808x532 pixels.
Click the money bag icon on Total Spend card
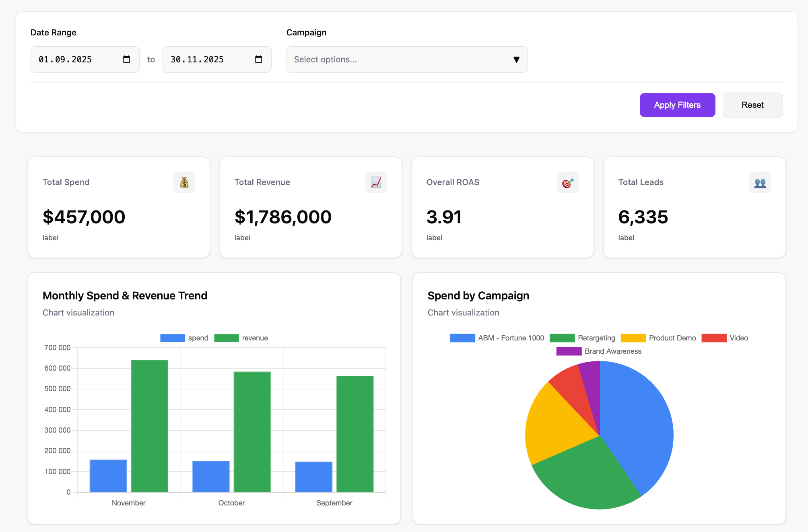point(184,182)
